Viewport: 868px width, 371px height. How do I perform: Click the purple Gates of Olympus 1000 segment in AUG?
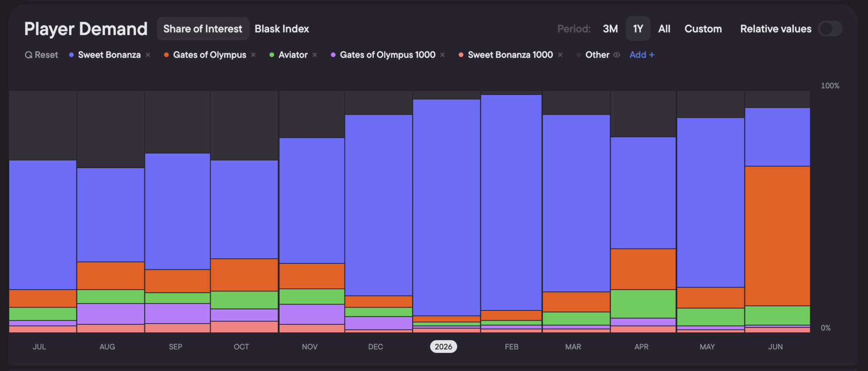111,314
